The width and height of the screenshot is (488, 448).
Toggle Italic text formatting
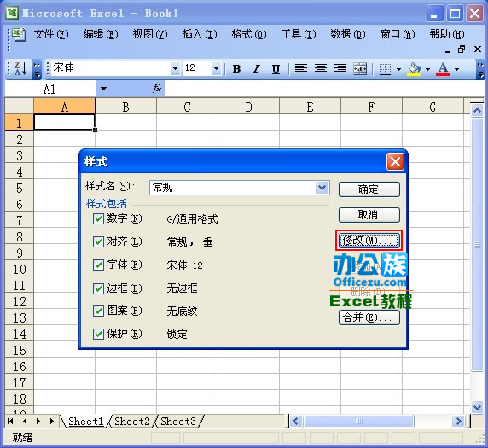[x=256, y=69]
